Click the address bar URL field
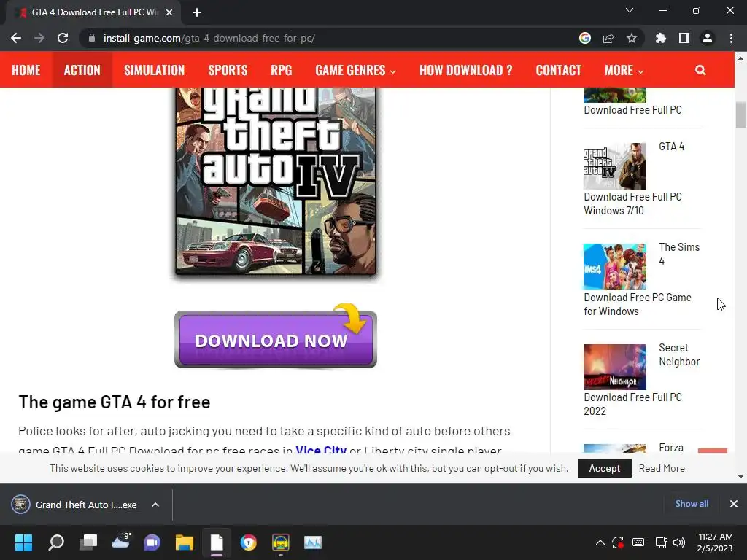This screenshot has width=747, height=560. point(333,38)
